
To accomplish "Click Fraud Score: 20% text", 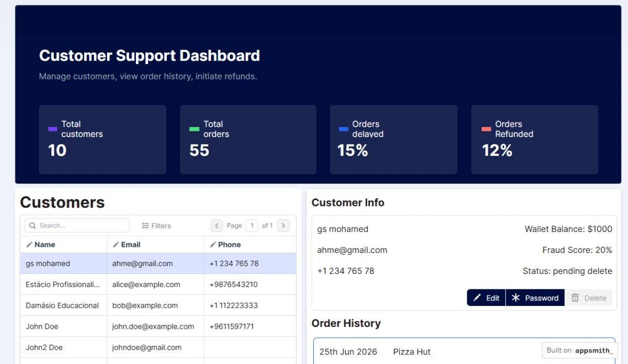I will click(577, 250).
